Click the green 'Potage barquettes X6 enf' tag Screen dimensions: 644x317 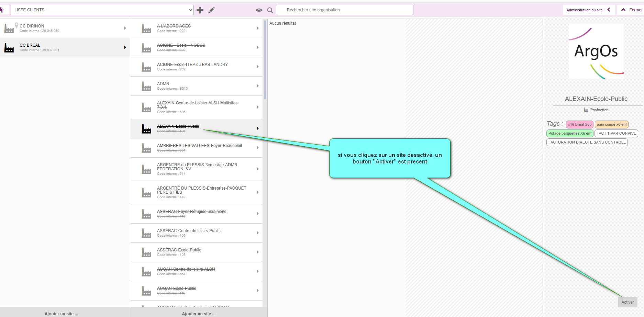pyautogui.click(x=570, y=133)
